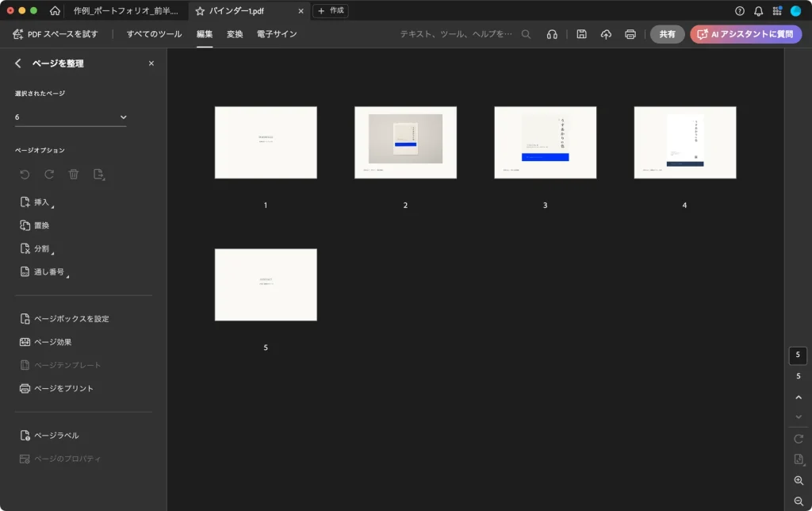Select the 電子サイン menu tab
Viewport: 812px width, 511px height.
(x=277, y=34)
